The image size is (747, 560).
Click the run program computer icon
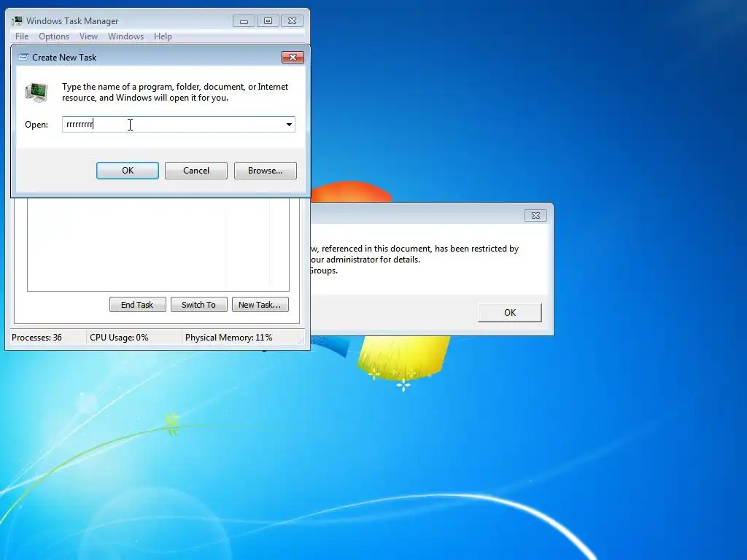click(36, 92)
